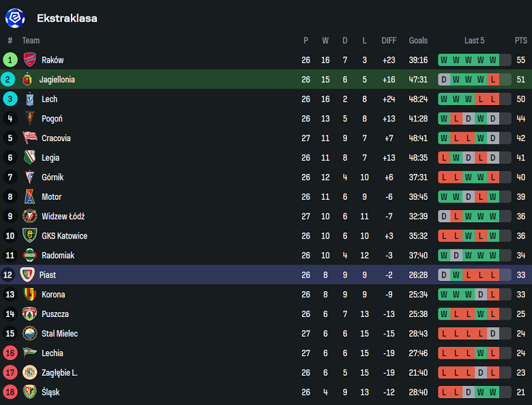Click the position 18 relegation badge
This screenshot has width=532, height=405.
pyautogui.click(x=10, y=393)
